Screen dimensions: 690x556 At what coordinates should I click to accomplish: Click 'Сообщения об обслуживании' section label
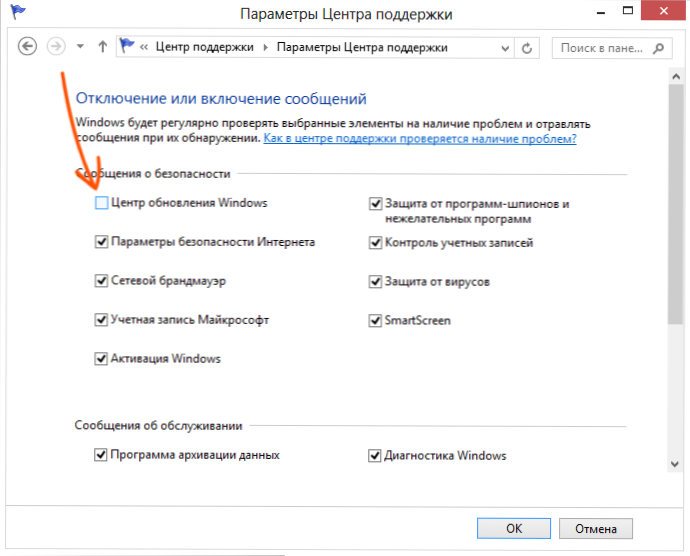(x=158, y=426)
